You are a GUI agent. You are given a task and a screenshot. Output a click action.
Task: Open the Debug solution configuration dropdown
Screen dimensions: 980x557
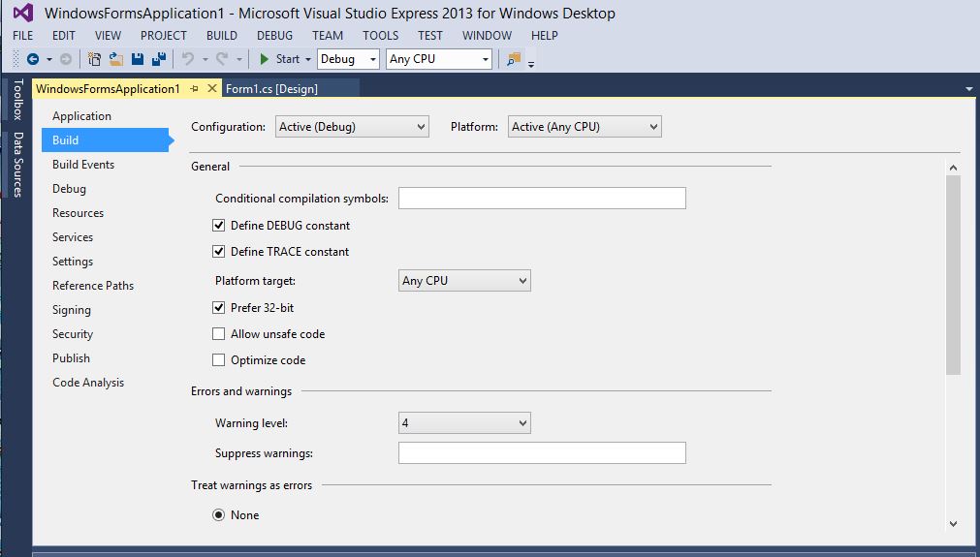[348, 59]
